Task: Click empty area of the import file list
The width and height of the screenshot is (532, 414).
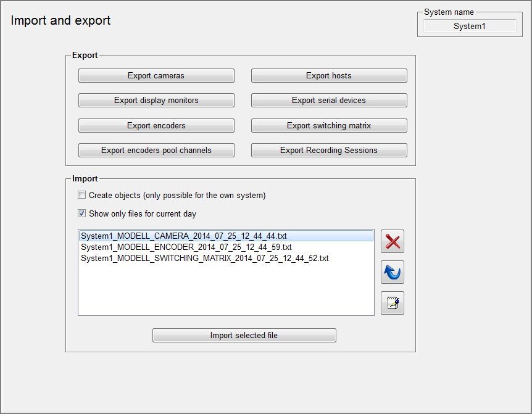Action: (x=226, y=290)
